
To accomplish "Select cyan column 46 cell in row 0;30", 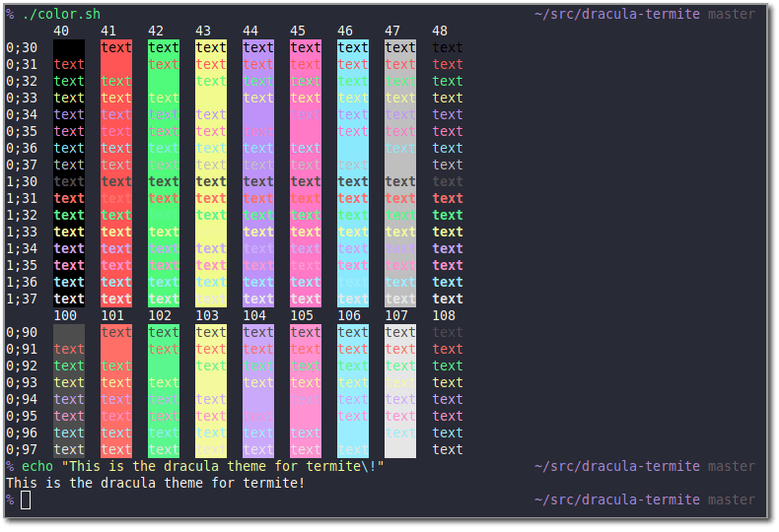I will (x=353, y=47).
